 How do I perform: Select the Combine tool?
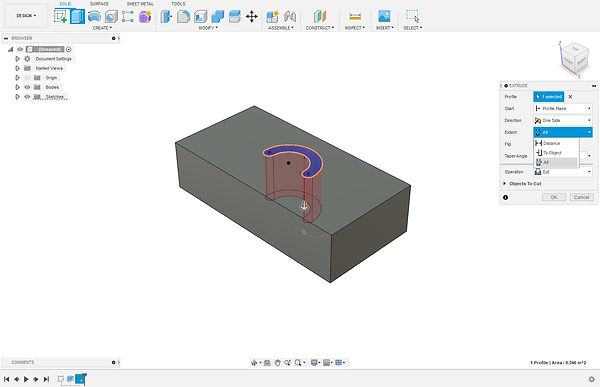coord(217,16)
